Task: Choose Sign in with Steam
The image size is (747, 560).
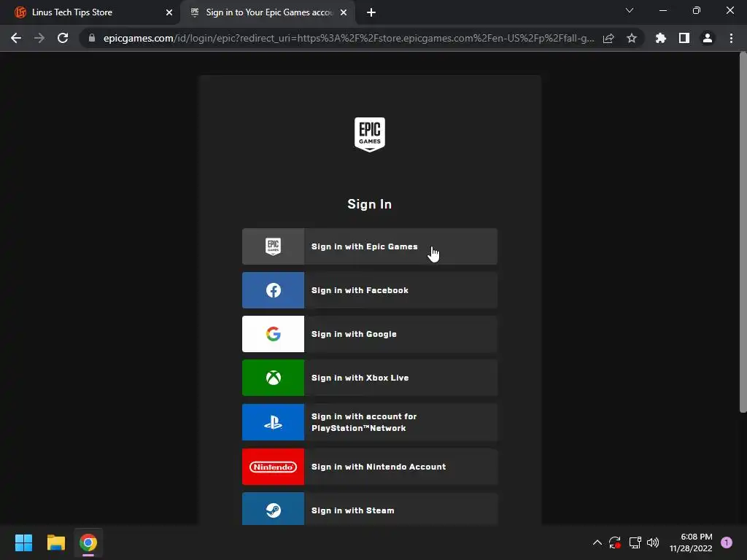Action: pos(370,509)
